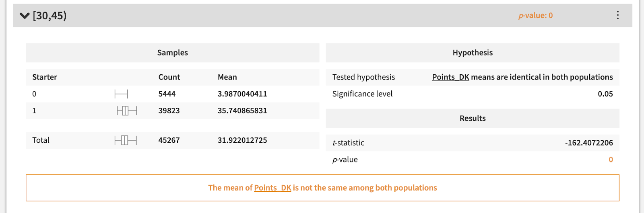Click the p-value: 0 header label
Screen dimensions: 644x213
coord(535,16)
